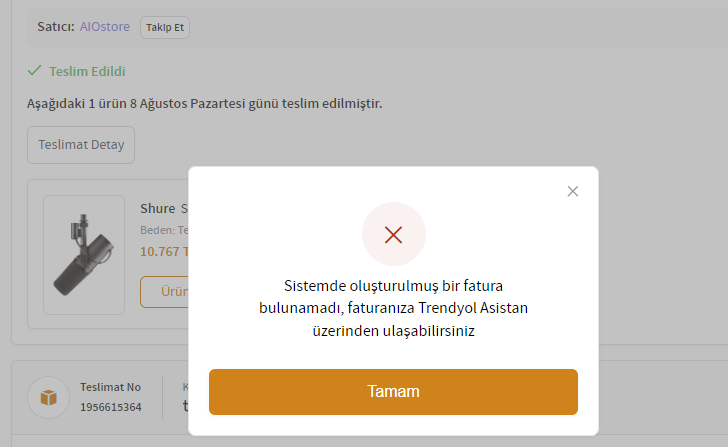Click the 8 Ağustos delivery date sentence

click(x=205, y=103)
